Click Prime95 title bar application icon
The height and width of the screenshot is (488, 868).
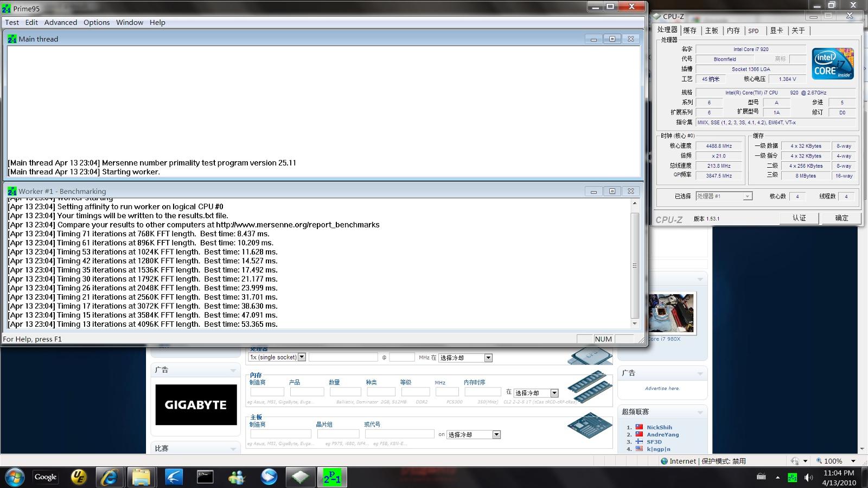[7, 9]
